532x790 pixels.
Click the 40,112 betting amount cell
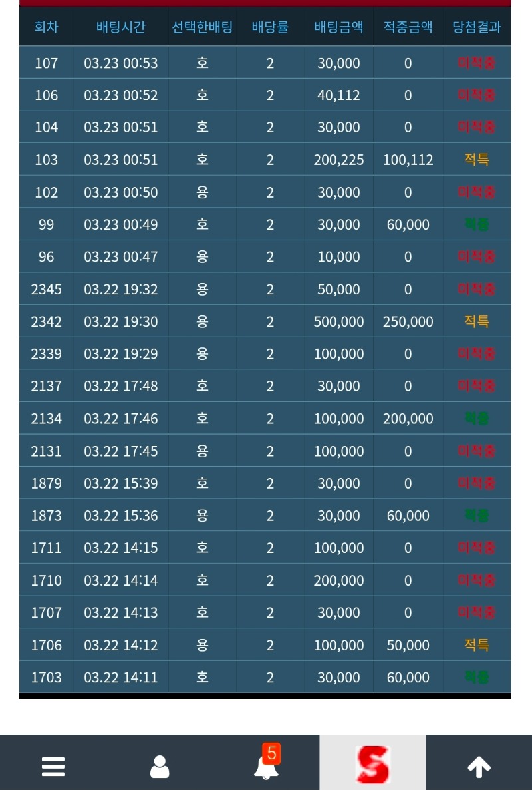pyautogui.click(x=338, y=95)
